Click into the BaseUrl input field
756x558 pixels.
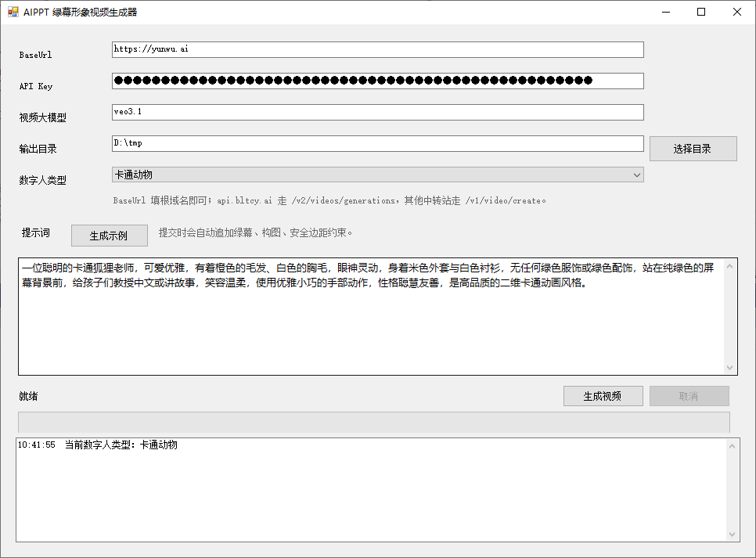pyautogui.click(x=377, y=49)
